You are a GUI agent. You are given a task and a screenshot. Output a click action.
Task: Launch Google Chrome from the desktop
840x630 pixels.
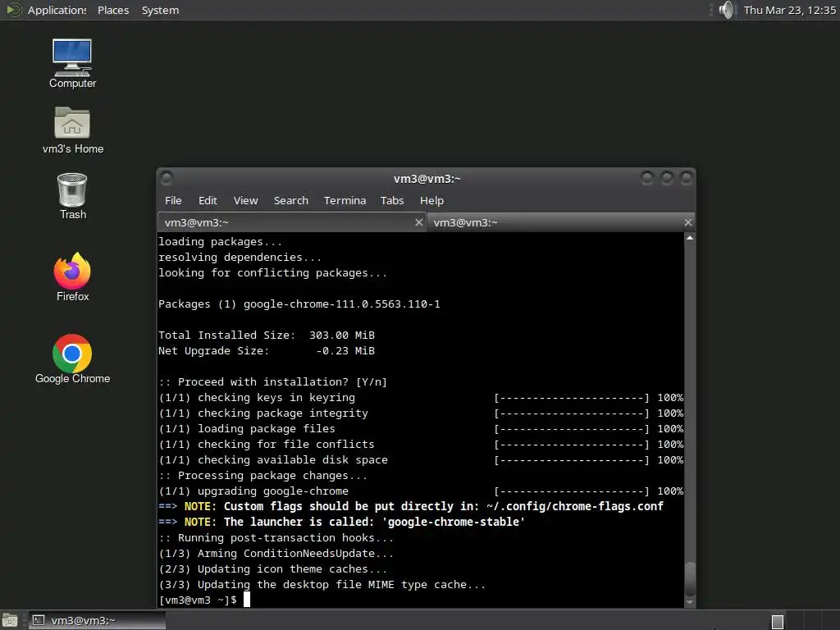[72, 359]
